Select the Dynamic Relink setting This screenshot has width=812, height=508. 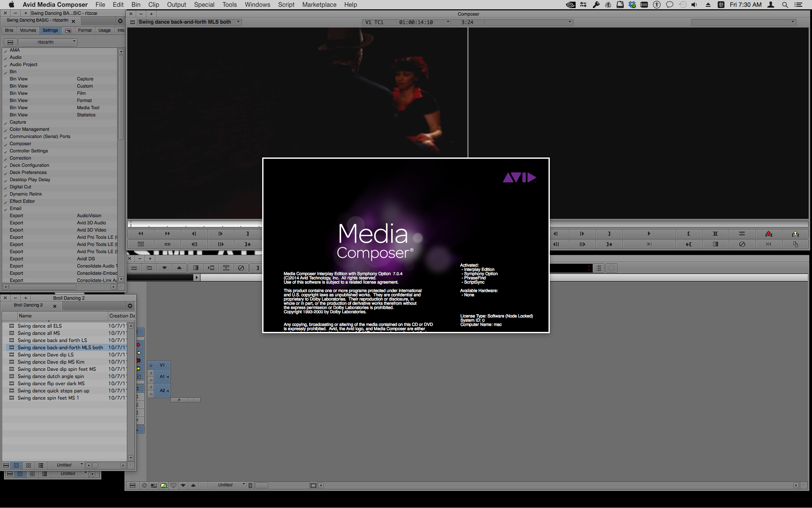click(x=26, y=194)
